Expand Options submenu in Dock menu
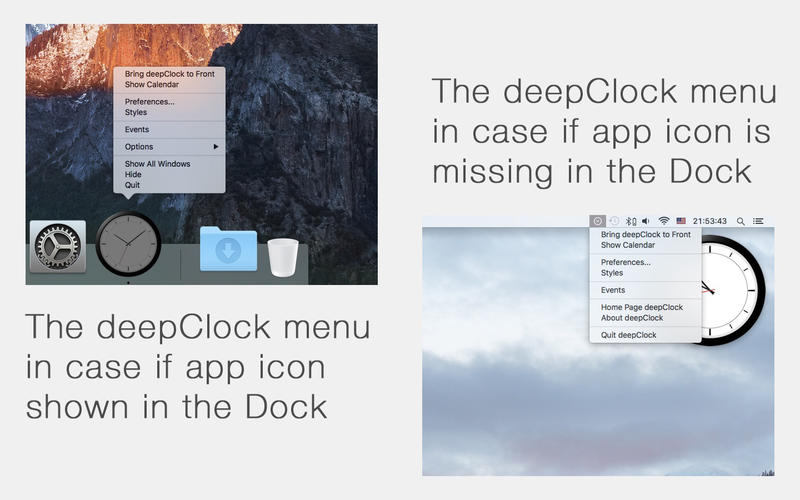The width and height of the screenshot is (800, 500). pyautogui.click(x=169, y=147)
